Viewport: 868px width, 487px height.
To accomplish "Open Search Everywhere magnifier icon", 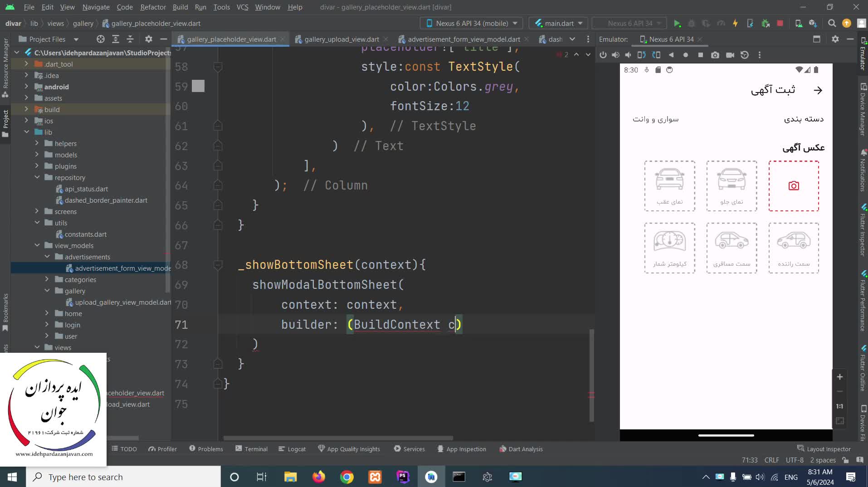I will pyautogui.click(x=832, y=24).
